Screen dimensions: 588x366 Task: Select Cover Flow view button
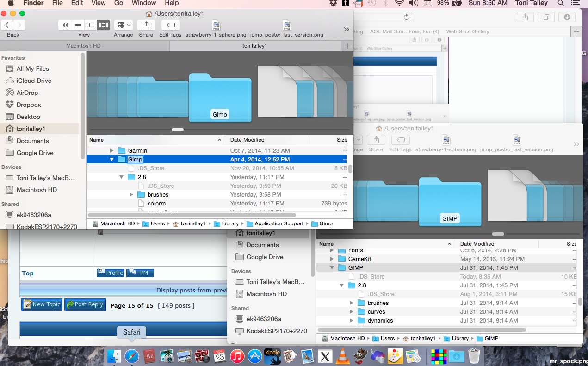(104, 25)
